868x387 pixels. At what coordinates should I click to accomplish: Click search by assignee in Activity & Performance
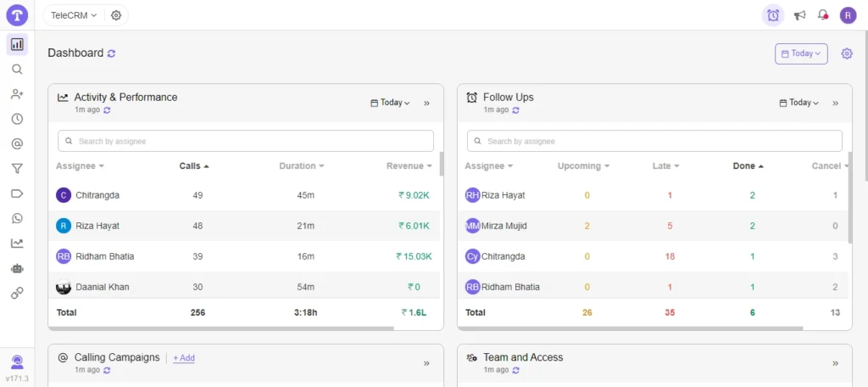click(x=246, y=142)
